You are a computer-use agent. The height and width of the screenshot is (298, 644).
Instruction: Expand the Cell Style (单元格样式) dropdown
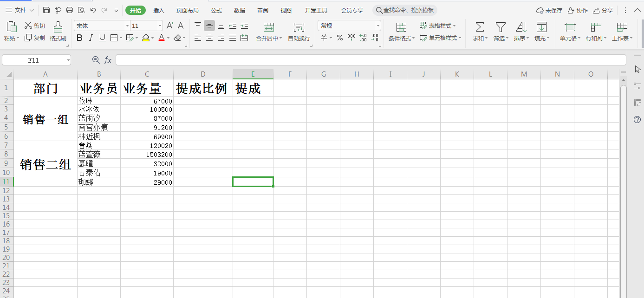point(460,38)
